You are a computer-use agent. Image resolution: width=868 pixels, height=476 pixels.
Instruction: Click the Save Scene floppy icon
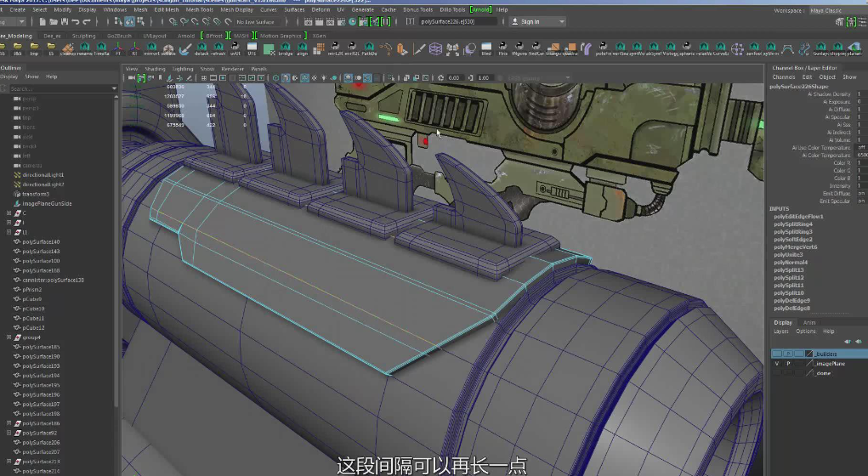pos(65,21)
